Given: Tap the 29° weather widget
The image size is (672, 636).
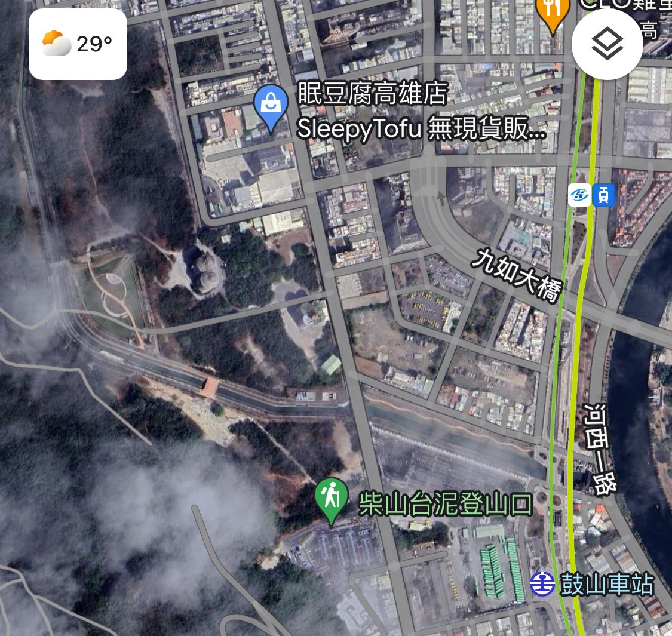Looking at the screenshot, I should tap(78, 44).
